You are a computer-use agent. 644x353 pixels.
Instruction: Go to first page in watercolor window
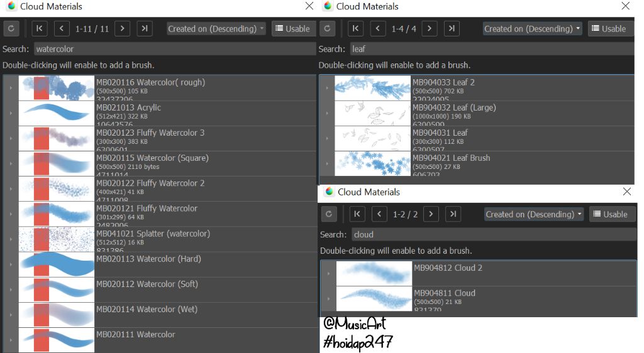[40, 29]
